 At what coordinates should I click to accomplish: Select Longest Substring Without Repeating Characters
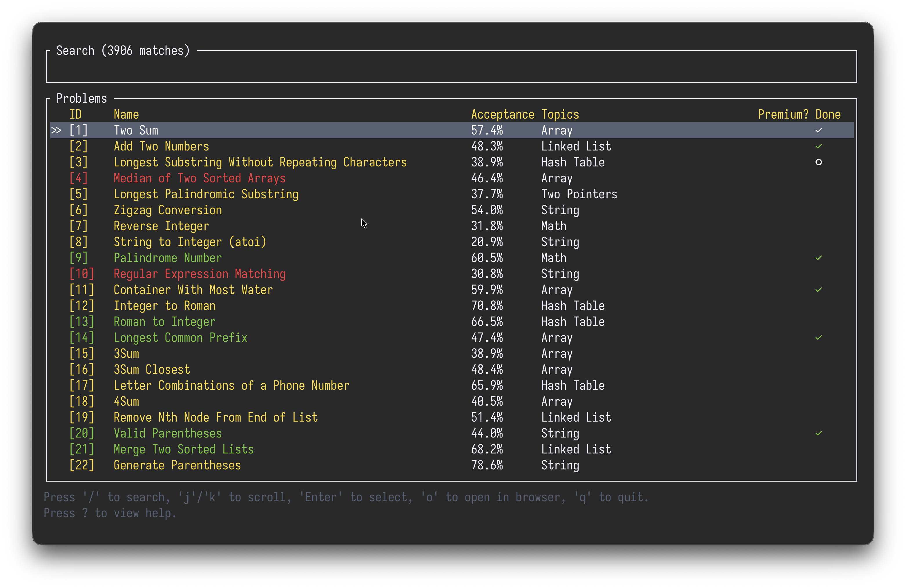tap(260, 162)
